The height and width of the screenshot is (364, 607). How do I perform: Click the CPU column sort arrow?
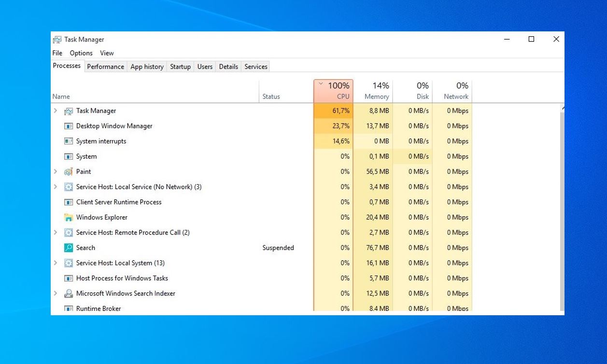click(320, 83)
